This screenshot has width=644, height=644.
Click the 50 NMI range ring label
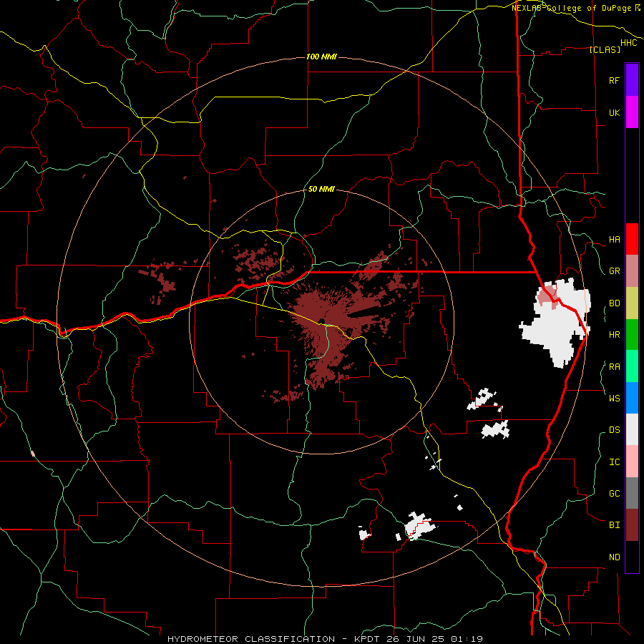coord(321,189)
